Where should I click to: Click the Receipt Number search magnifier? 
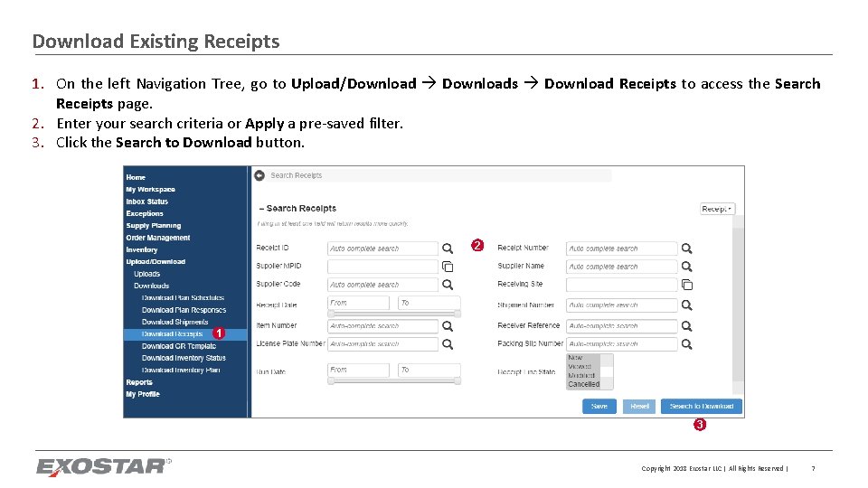687,249
